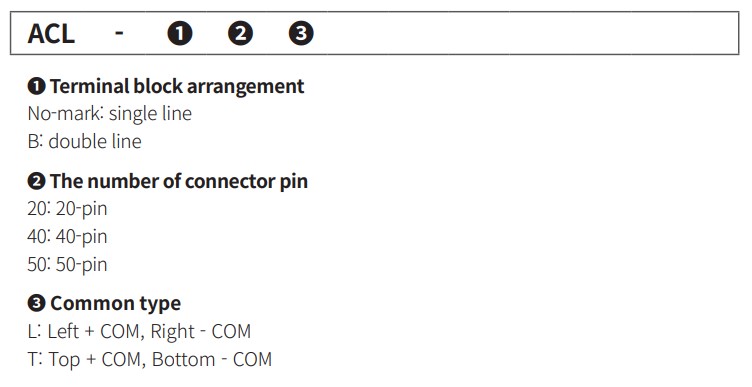This screenshot has width=752, height=387.
Task: Click the circled 2 beside The number of connector pin
Action: pos(36,182)
